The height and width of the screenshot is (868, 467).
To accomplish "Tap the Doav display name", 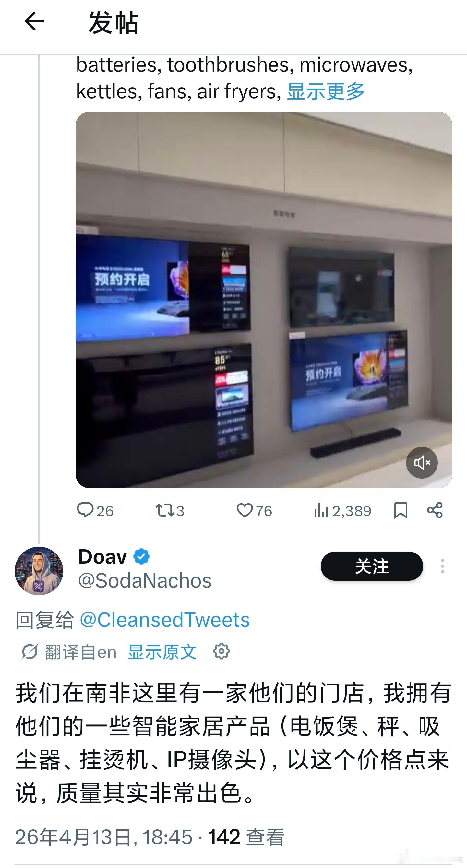I will point(103,556).
